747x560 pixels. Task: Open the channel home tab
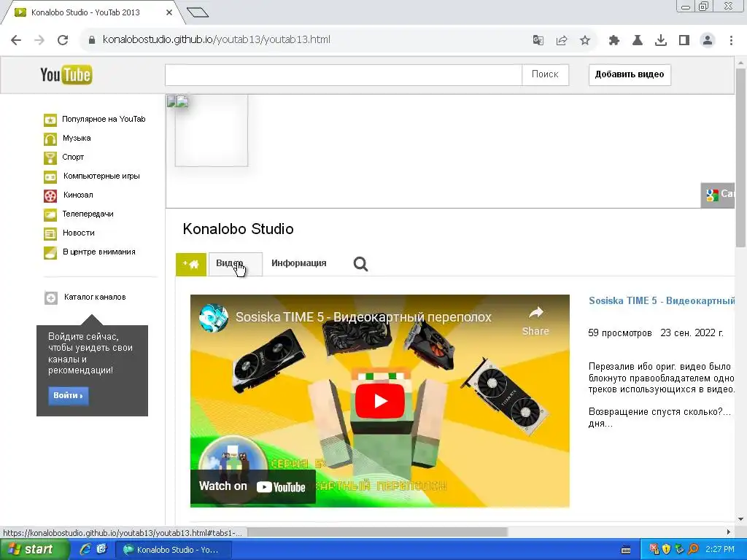[191, 264]
